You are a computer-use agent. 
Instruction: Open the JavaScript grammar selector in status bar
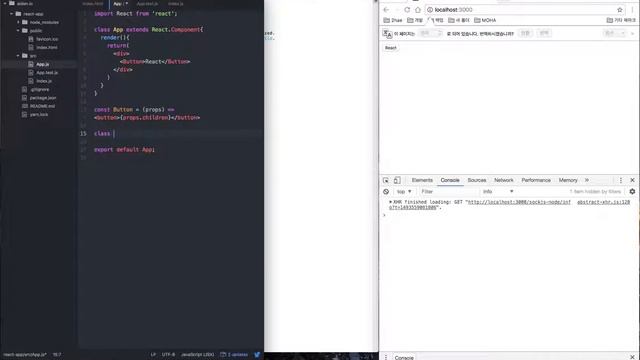pos(197,355)
